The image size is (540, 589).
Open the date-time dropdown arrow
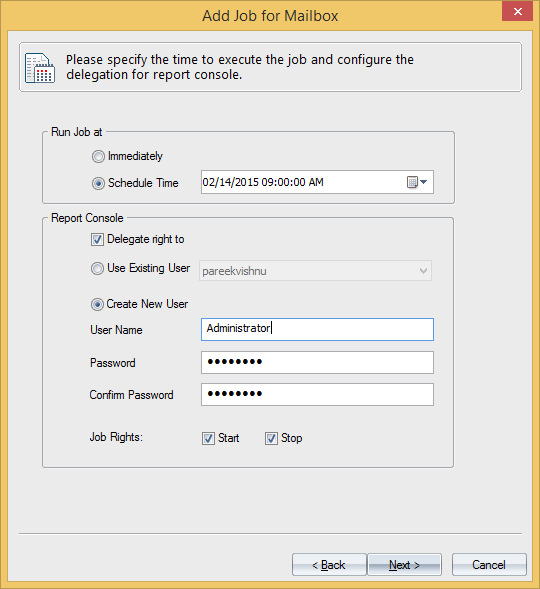(424, 182)
